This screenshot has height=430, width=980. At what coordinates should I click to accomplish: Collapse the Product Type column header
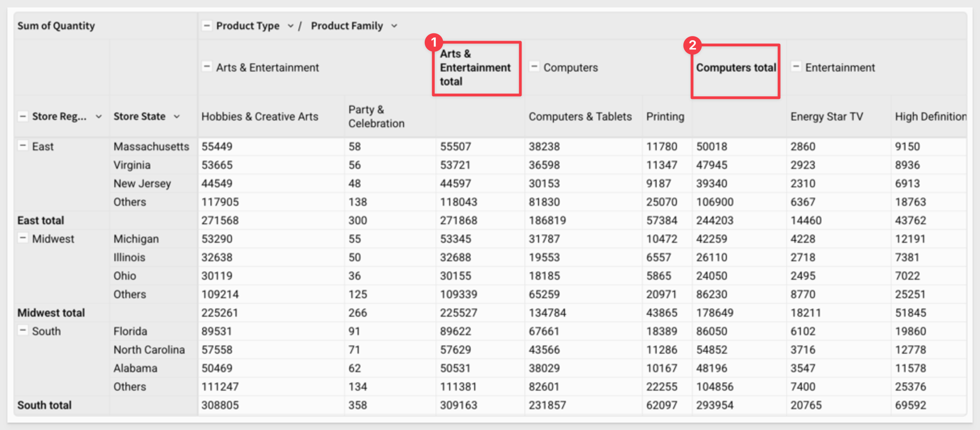(x=207, y=25)
